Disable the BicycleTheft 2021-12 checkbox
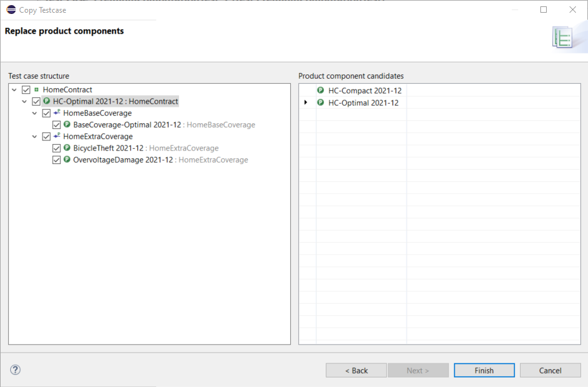This screenshot has height=387, width=588. [x=57, y=147]
